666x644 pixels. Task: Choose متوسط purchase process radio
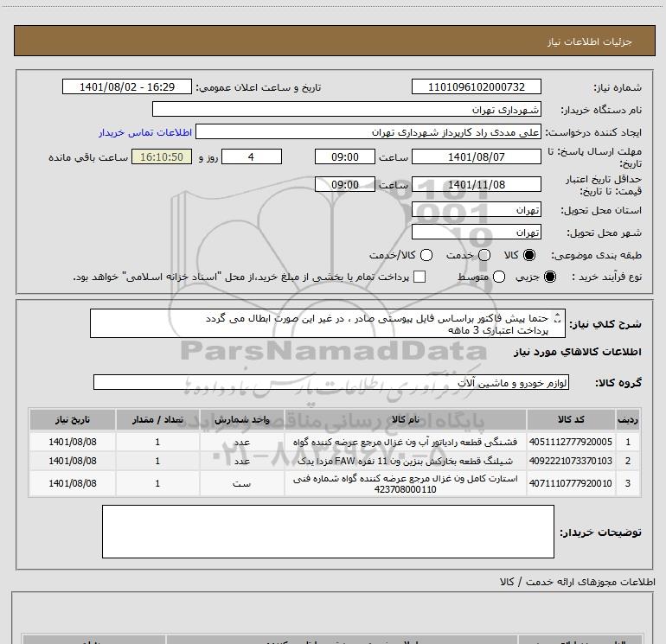pos(499,277)
